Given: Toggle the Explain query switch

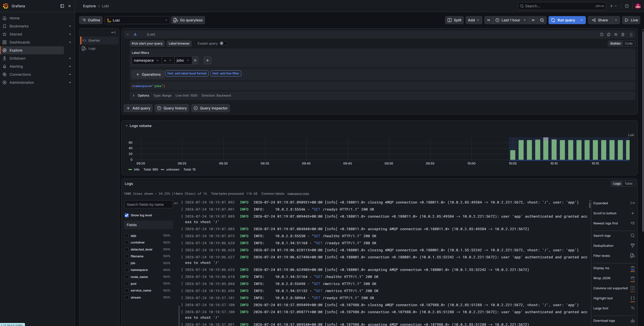Looking at the screenshot, I should point(224,44).
